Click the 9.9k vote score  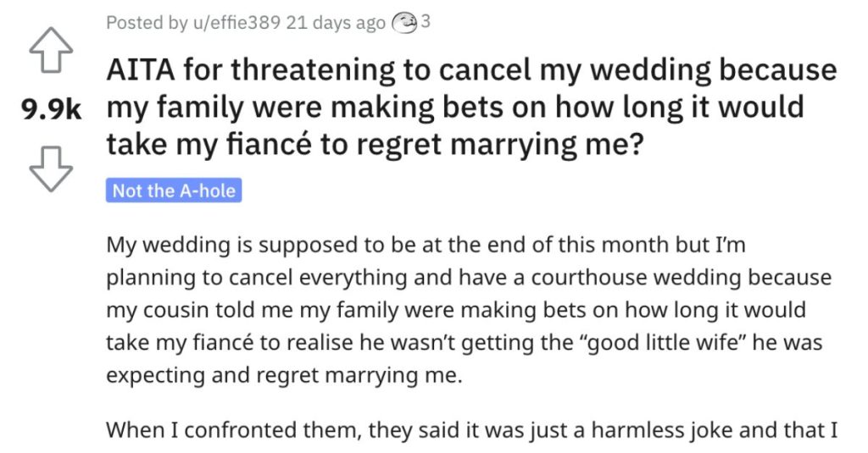pyautogui.click(x=51, y=109)
